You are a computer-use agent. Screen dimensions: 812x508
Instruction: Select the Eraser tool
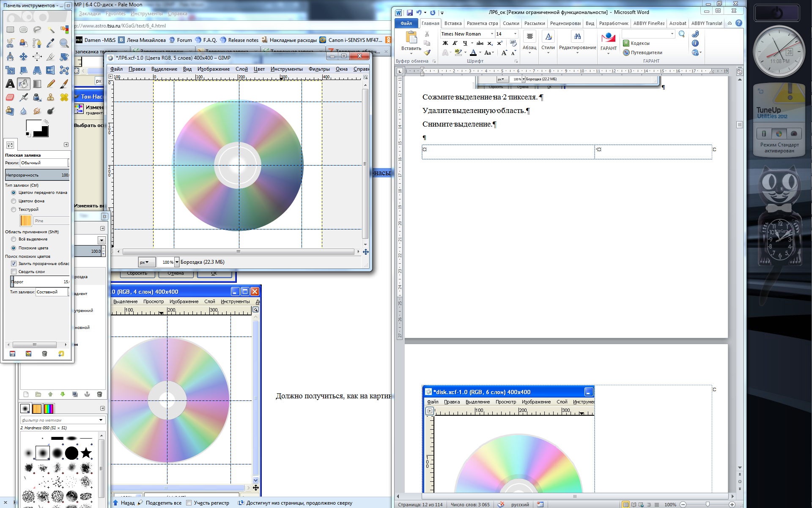[10, 97]
